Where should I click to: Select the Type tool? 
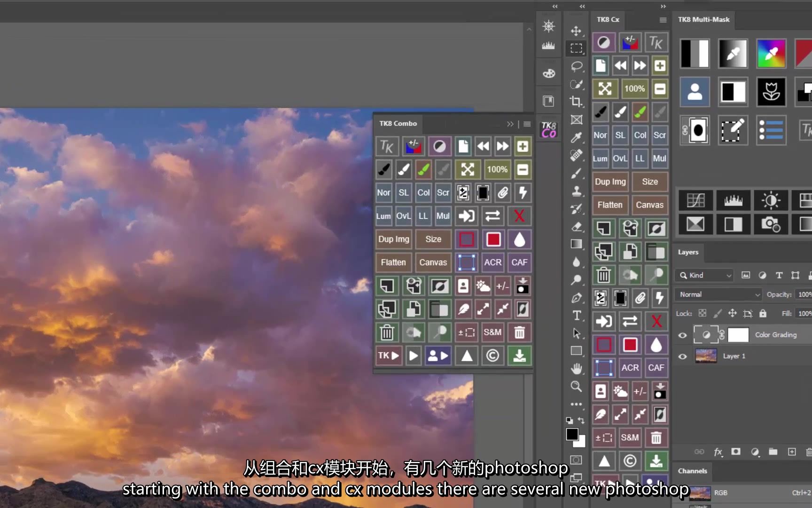point(576,316)
